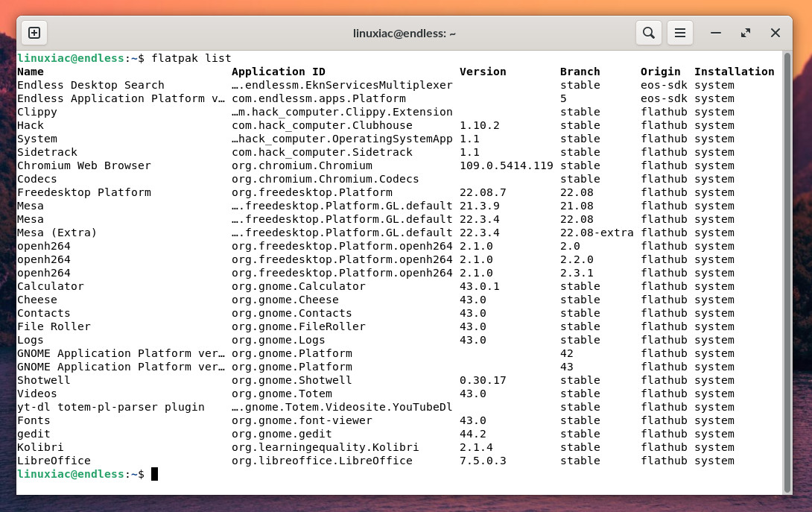Click 'LibreOffice' name
This screenshot has height=512, width=812.
tap(54, 461)
